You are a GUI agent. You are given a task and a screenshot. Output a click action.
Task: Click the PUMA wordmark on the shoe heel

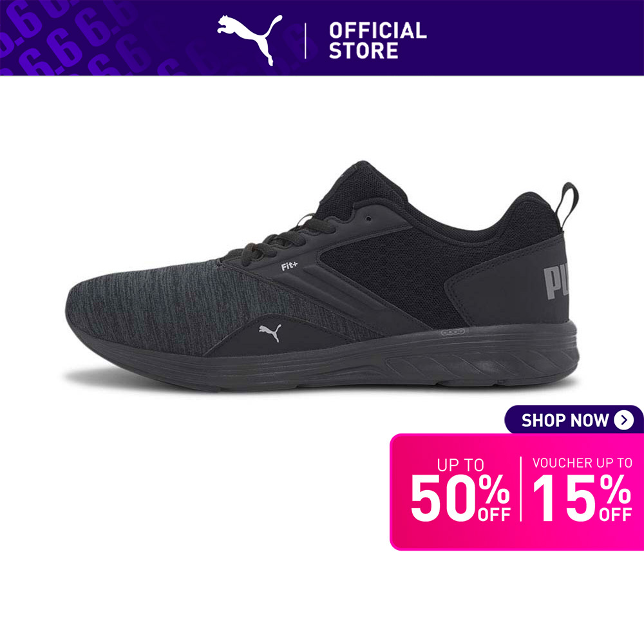pyautogui.click(x=556, y=282)
